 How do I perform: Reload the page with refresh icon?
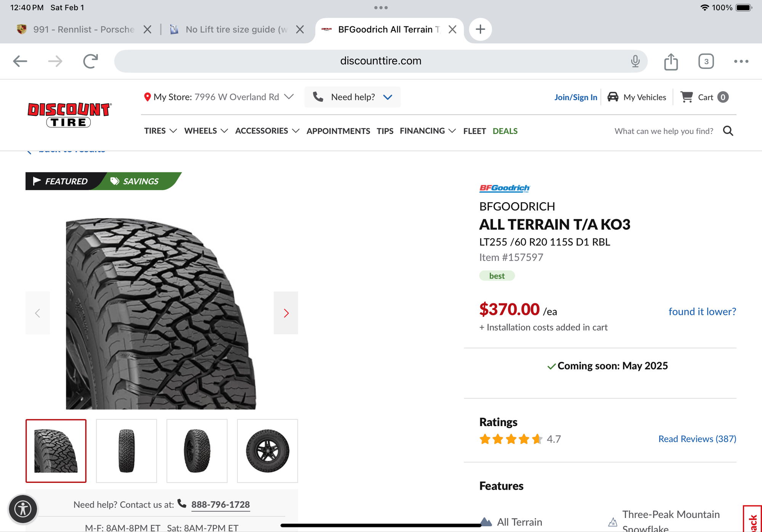[91, 61]
